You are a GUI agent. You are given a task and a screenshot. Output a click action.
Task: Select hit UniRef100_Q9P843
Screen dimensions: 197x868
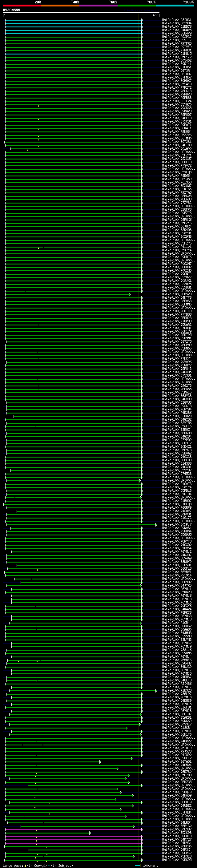point(177,369)
